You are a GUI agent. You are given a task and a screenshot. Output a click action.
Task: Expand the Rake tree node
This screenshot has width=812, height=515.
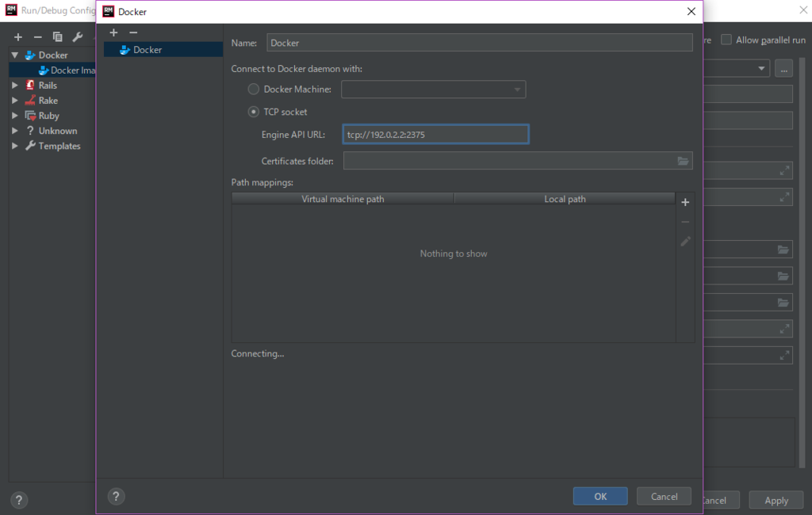point(15,101)
